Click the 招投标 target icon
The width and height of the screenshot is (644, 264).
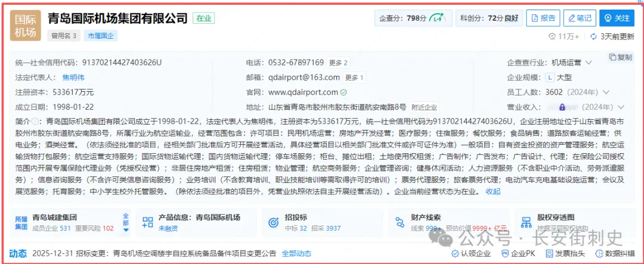click(274, 222)
